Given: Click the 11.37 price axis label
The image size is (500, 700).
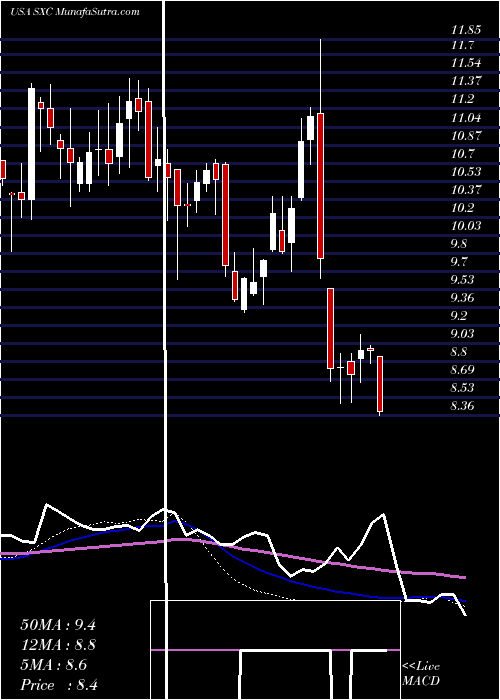Looking at the screenshot, I should click(x=466, y=81).
